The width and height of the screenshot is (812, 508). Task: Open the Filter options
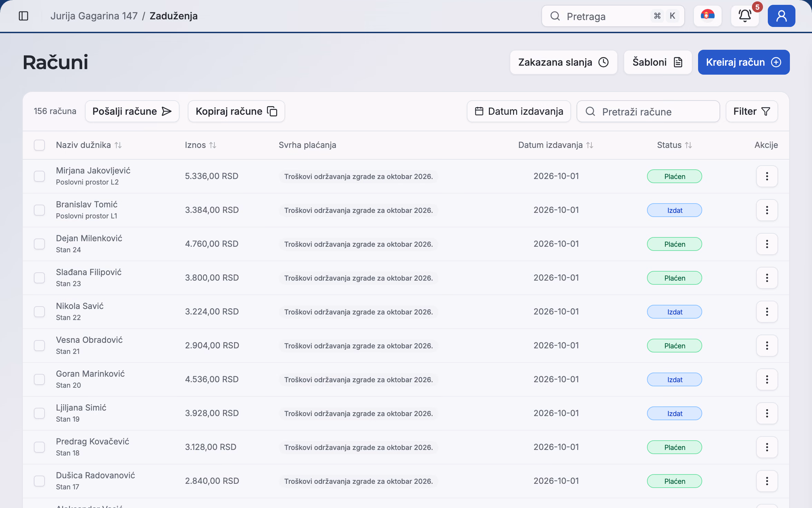pyautogui.click(x=752, y=111)
